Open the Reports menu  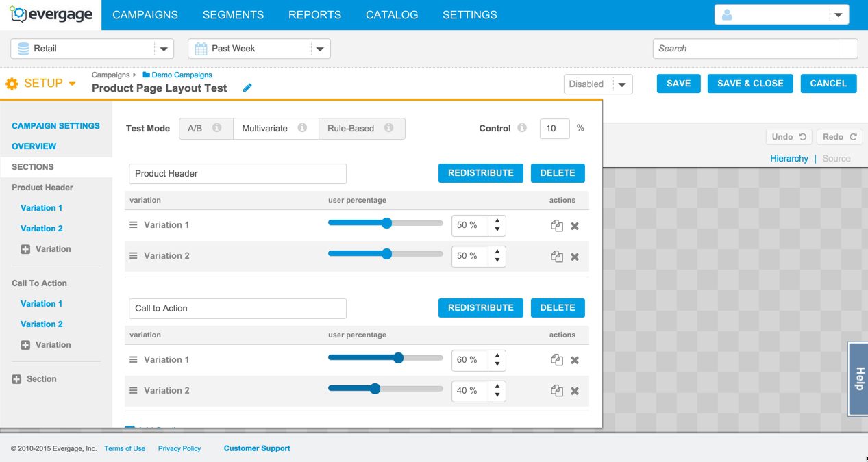click(x=314, y=15)
